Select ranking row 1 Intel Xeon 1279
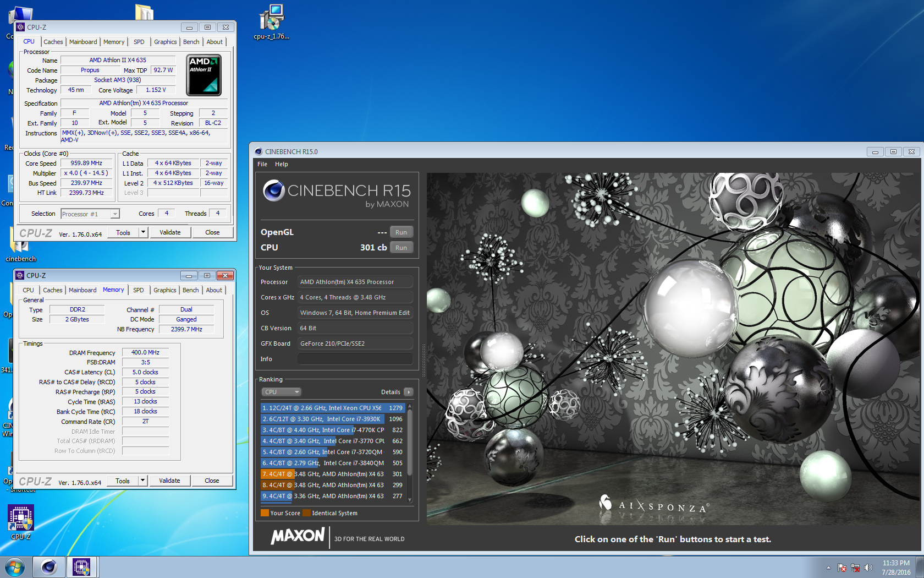The width and height of the screenshot is (924, 578). (x=333, y=408)
